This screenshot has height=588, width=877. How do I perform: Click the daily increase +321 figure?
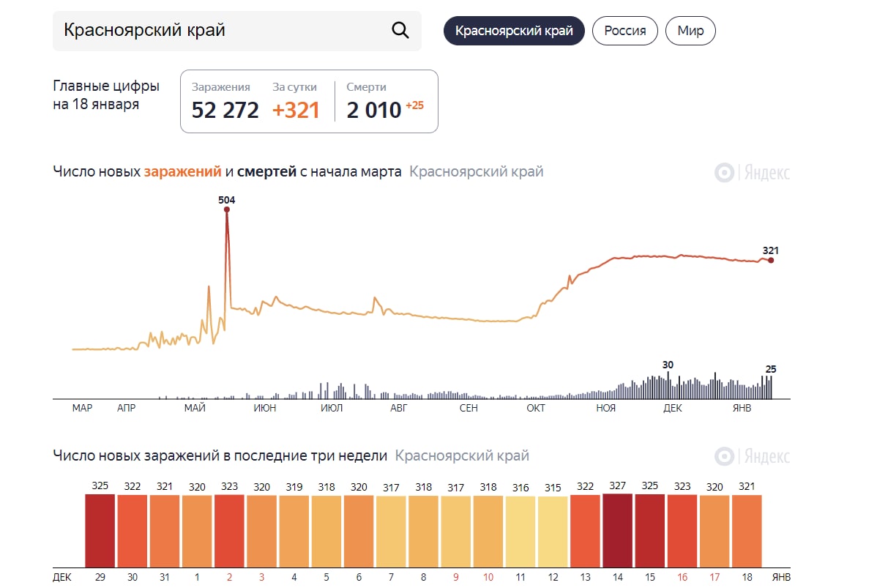(296, 110)
